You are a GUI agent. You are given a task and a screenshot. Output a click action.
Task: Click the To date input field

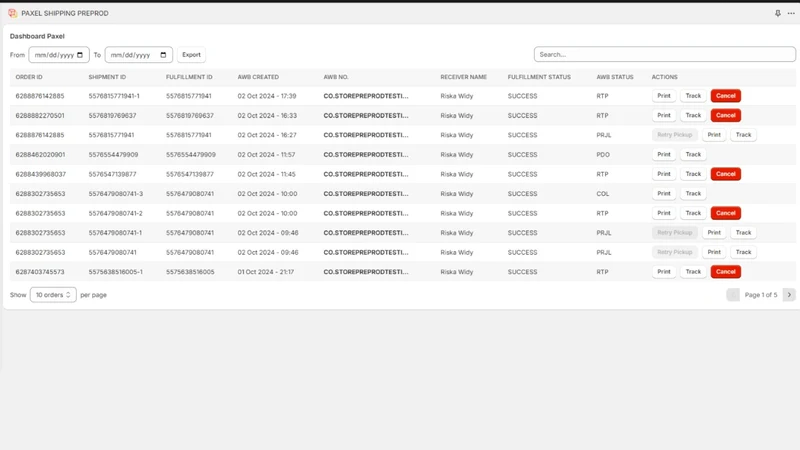point(139,55)
